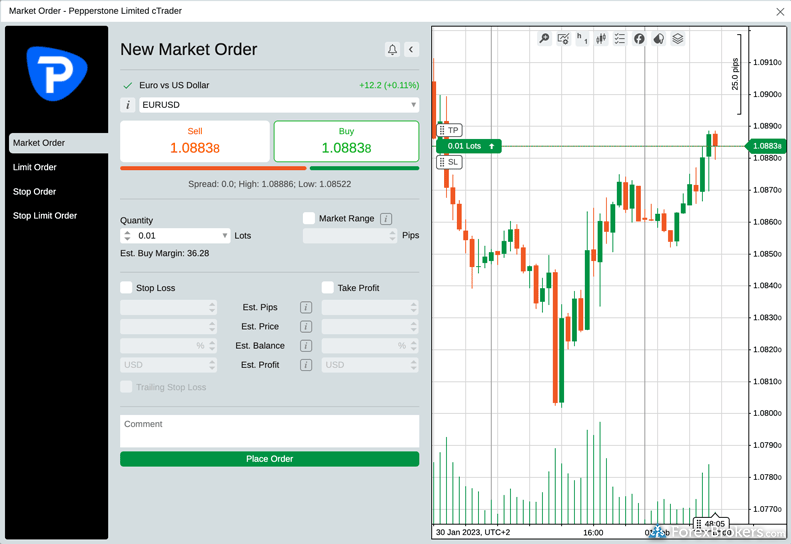Click into the Comment text field
The width and height of the screenshot is (791, 544).
pyautogui.click(x=269, y=431)
